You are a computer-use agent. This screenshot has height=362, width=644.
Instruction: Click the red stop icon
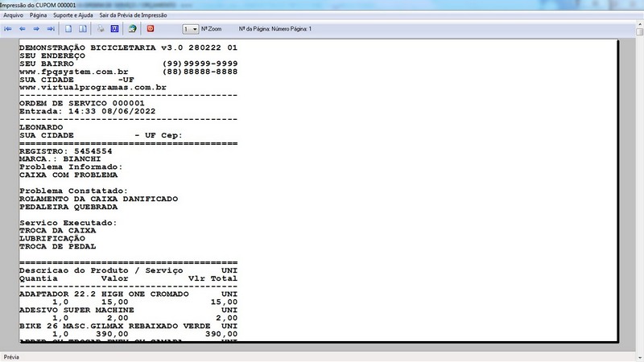point(151,29)
